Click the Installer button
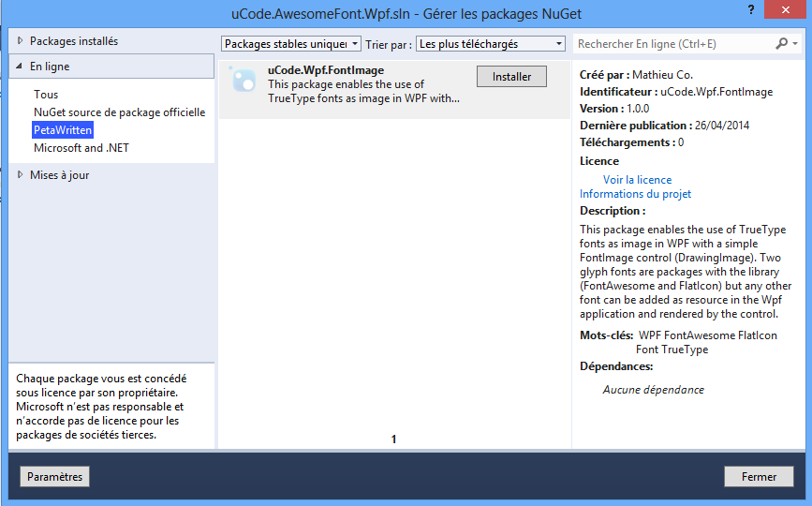Image resolution: width=812 pixels, height=506 pixels. point(511,77)
